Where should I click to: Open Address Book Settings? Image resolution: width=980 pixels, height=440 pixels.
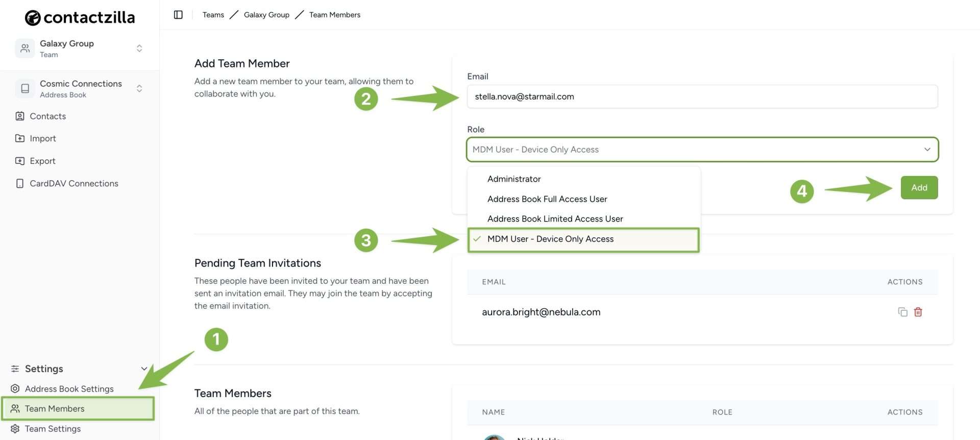69,389
